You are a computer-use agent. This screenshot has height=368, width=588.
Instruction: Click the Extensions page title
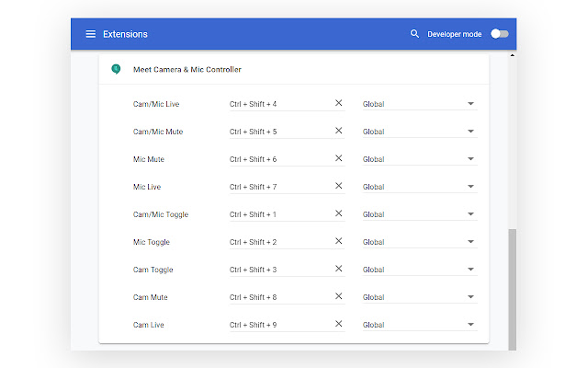[x=125, y=34]
